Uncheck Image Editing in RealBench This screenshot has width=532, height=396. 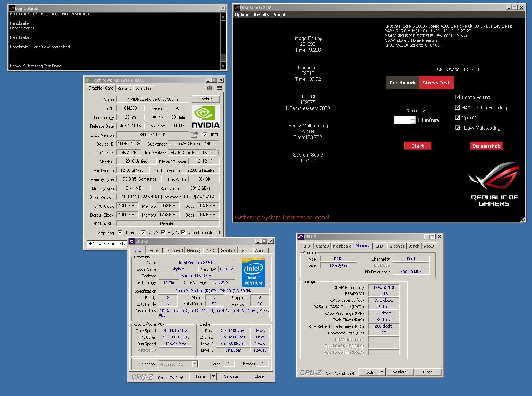[x=458, y=97]
